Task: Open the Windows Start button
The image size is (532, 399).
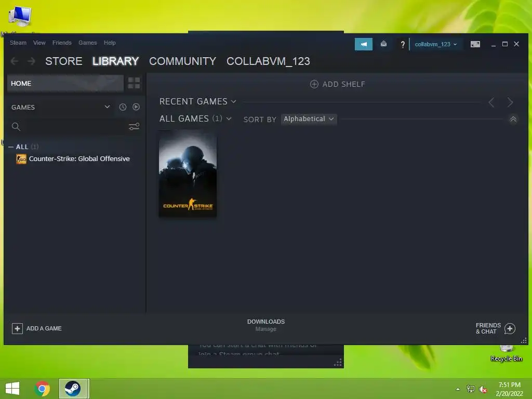Action: tap(12, 389)
